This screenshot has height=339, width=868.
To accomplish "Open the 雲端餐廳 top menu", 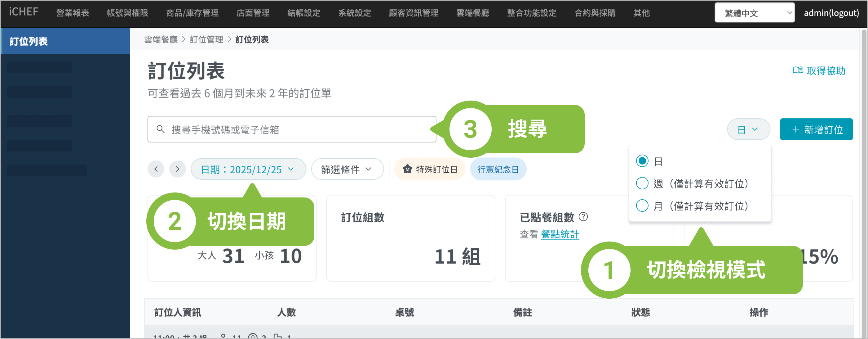I will pos(472,13).
